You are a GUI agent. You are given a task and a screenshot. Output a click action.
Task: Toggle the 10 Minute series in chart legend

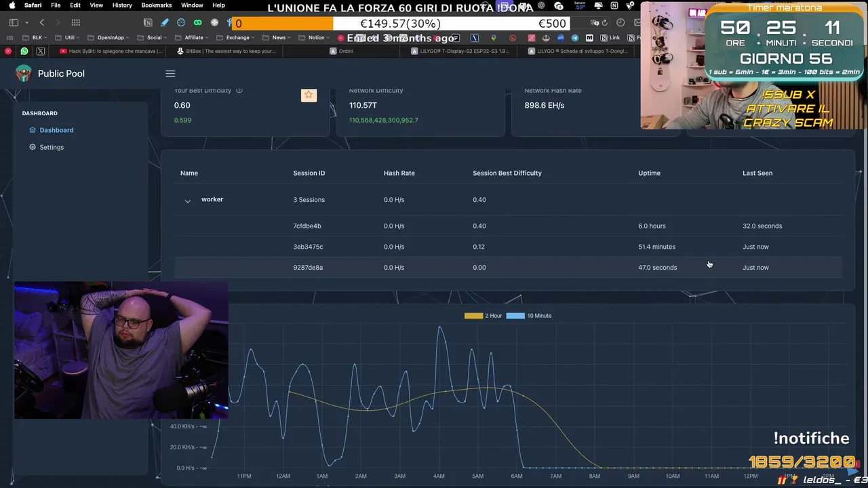click(x=529, y=316)
